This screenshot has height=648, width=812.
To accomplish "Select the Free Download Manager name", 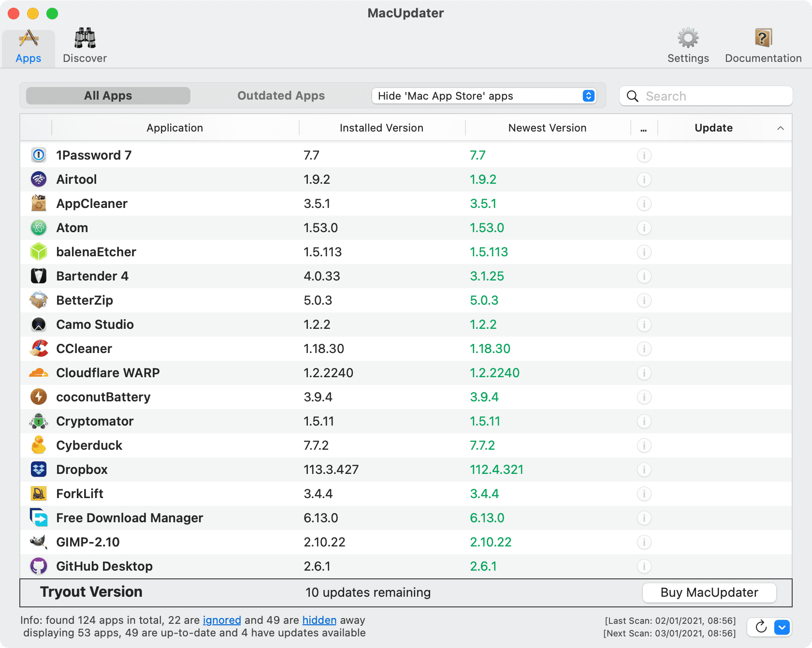I will [x=130, y=518].
